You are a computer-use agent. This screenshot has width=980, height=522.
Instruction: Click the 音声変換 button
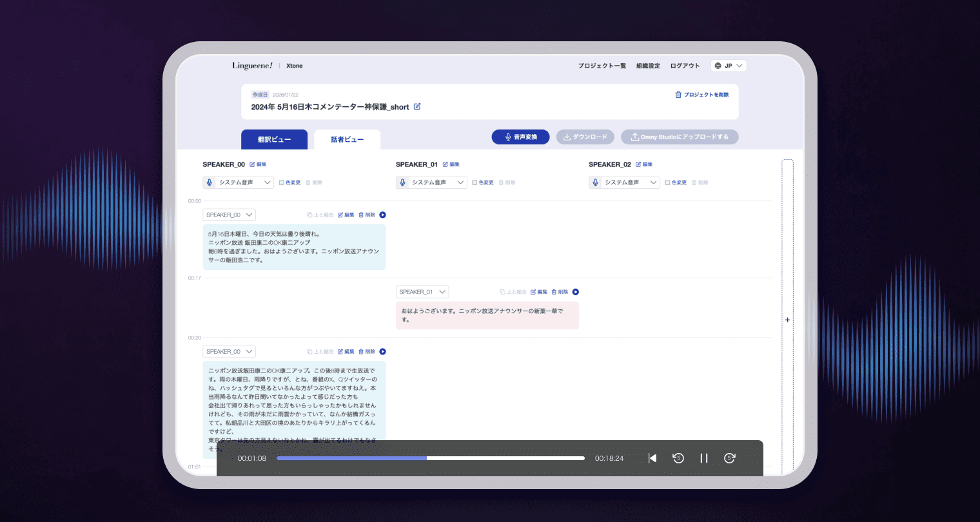click(520, 137)
